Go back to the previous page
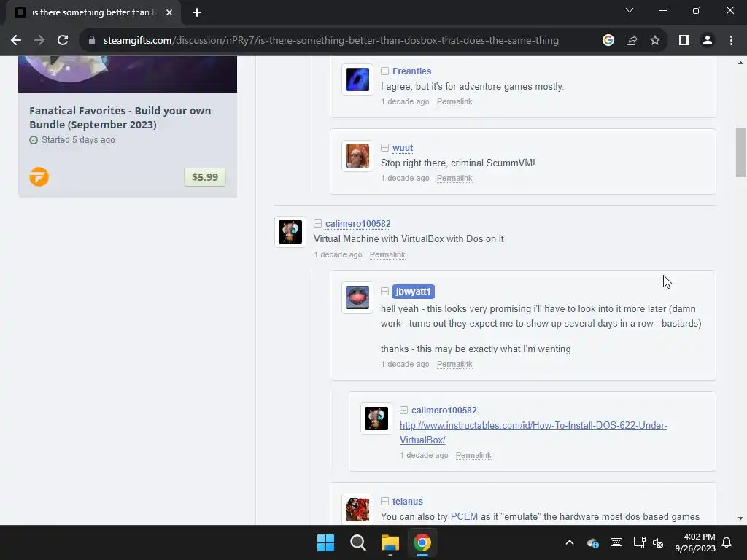This screenshot has height=560, width=747. point(16,41)
